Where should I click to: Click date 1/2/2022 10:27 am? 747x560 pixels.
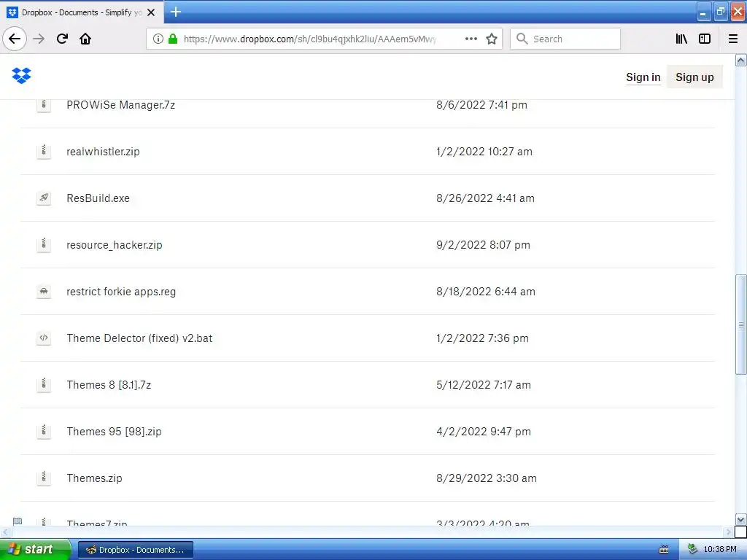click(484, 152)
